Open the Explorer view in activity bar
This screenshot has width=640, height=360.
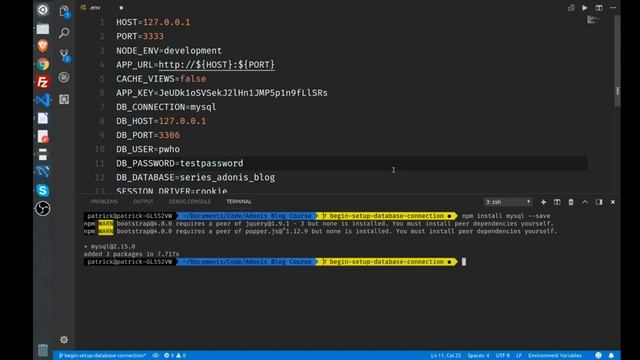point(64,11)
